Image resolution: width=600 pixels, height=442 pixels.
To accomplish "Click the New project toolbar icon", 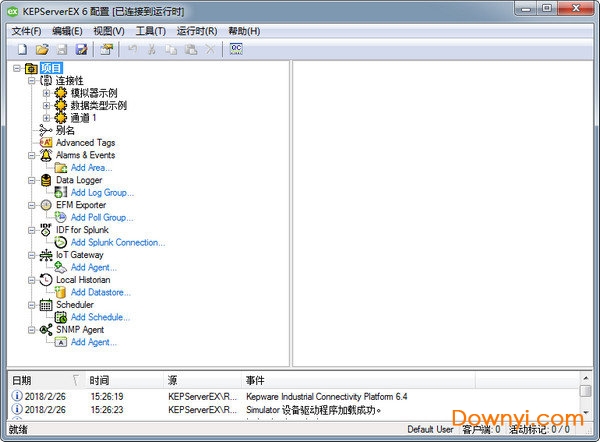I will (22, 49).
